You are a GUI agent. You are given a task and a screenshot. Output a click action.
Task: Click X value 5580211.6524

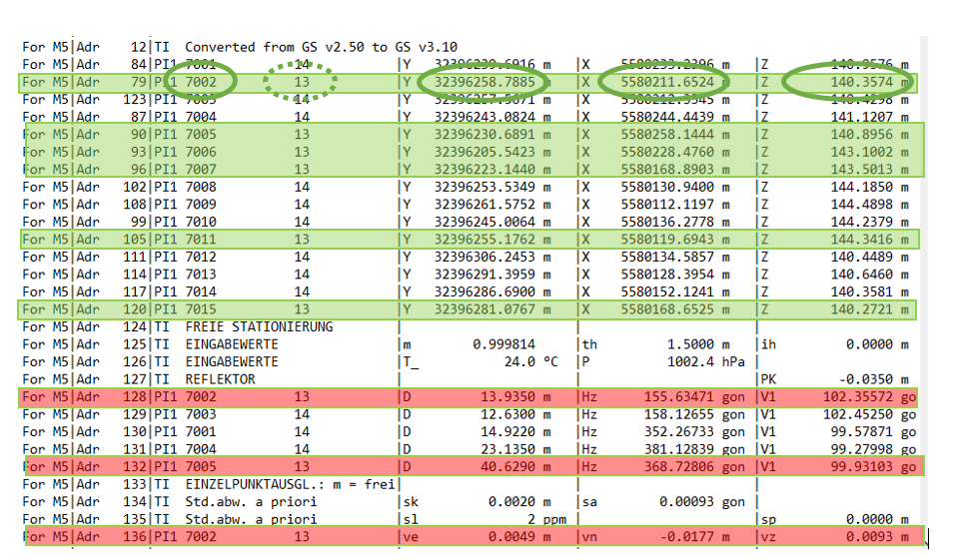pos(667,82)
